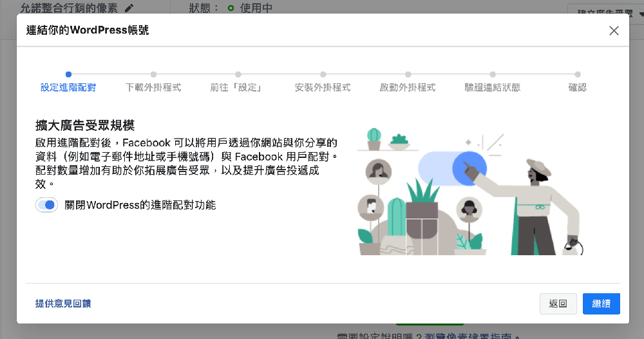Click the 使用中 status text behind dialog
The width and height of the screenshot is (644, 339).
256,8
